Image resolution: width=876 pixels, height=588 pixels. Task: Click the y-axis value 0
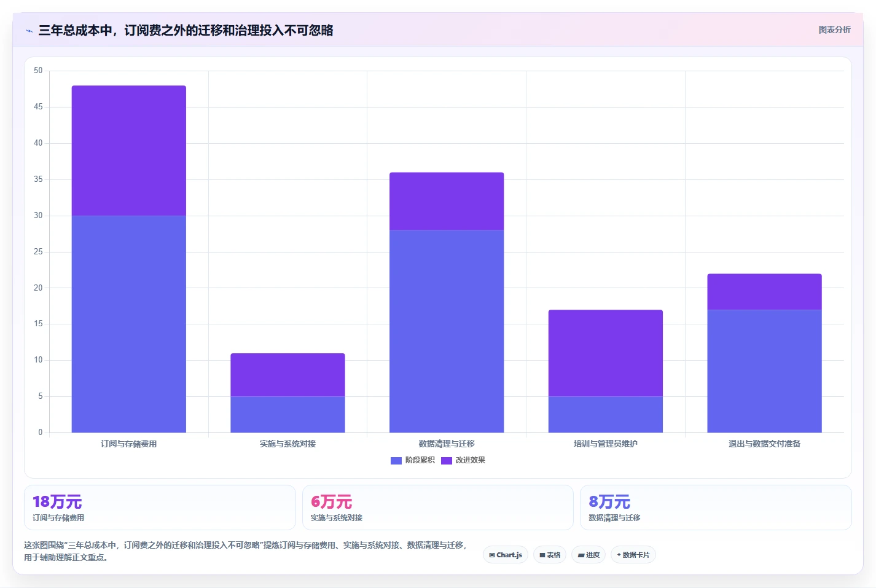point(41,433)
